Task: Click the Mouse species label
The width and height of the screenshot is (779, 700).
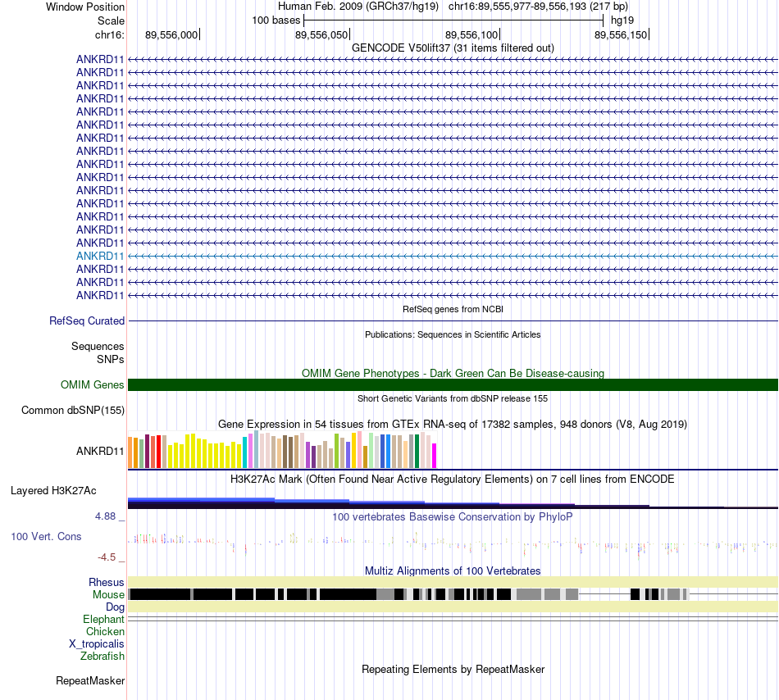Action: [108, 595]
